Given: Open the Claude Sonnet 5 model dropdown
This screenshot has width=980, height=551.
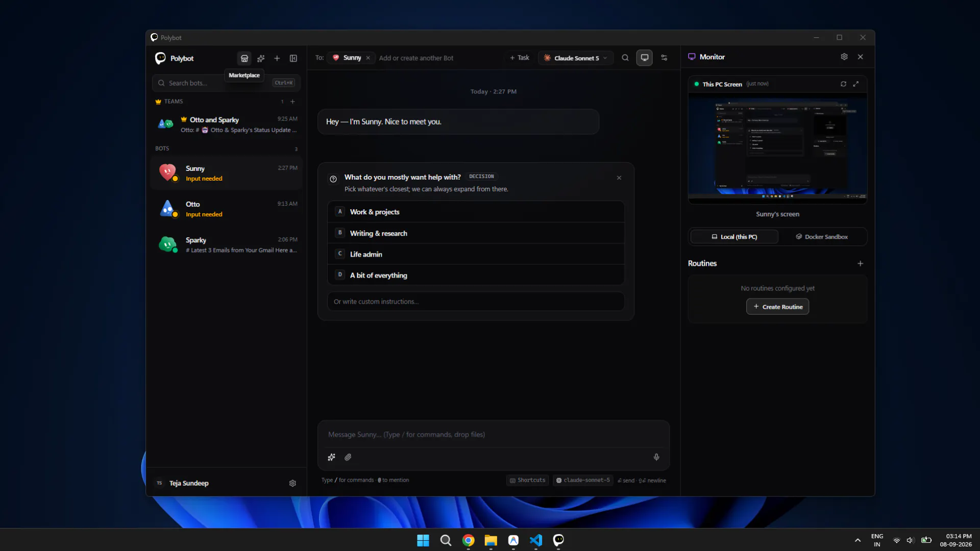Looking at the screenshot, I should coord(576,58).
